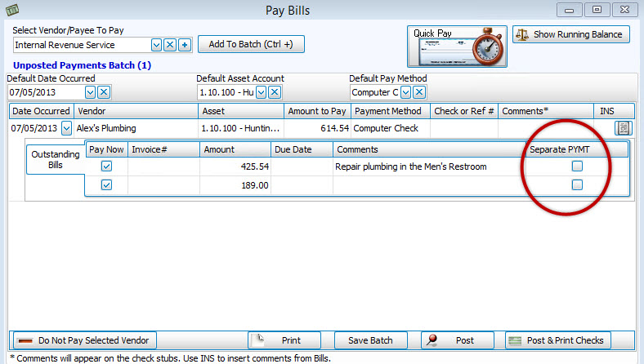Enable Separate PYMT for 425.54 bill
The height and width of the screenshot is (364, 644).
coord(577,166)
